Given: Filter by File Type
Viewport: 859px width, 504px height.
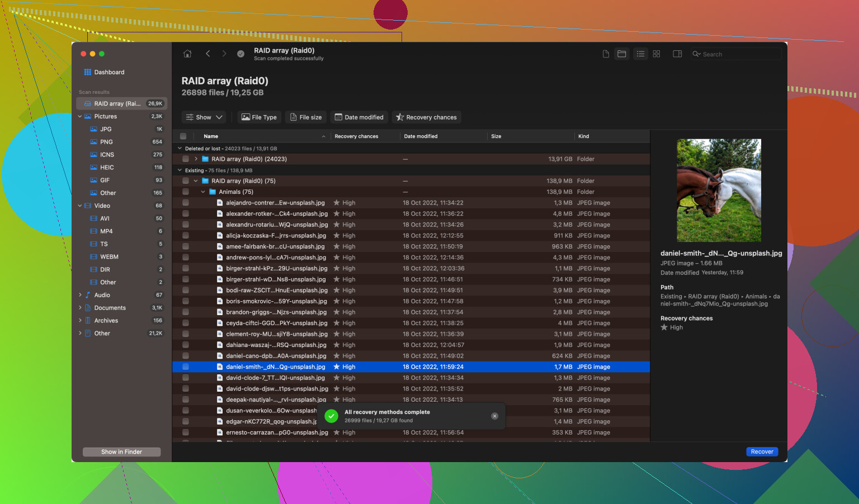Looking at the screenshot, I should coord(259,117).
